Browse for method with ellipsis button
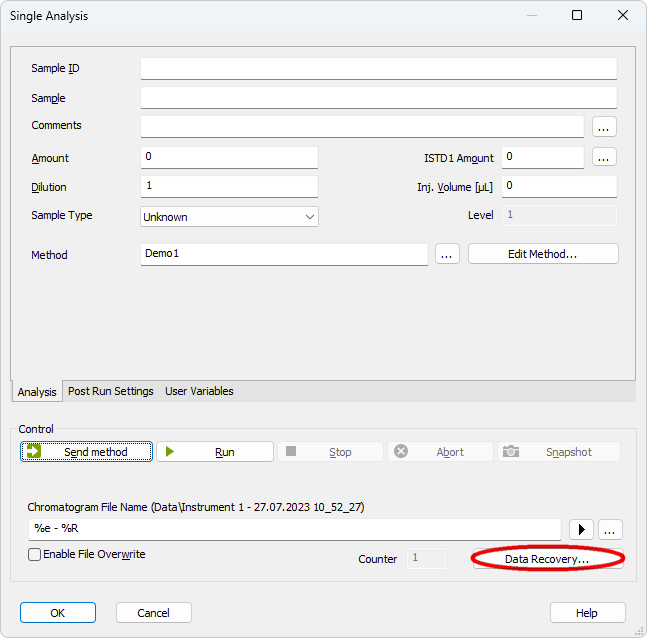This screenshot has width=647, height=638. [x=447, y=254]
